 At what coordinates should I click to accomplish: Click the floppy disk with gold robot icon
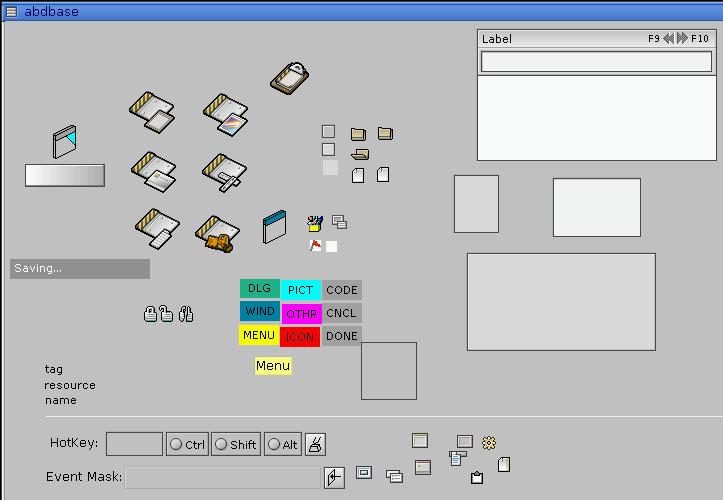tap(216, 233)
